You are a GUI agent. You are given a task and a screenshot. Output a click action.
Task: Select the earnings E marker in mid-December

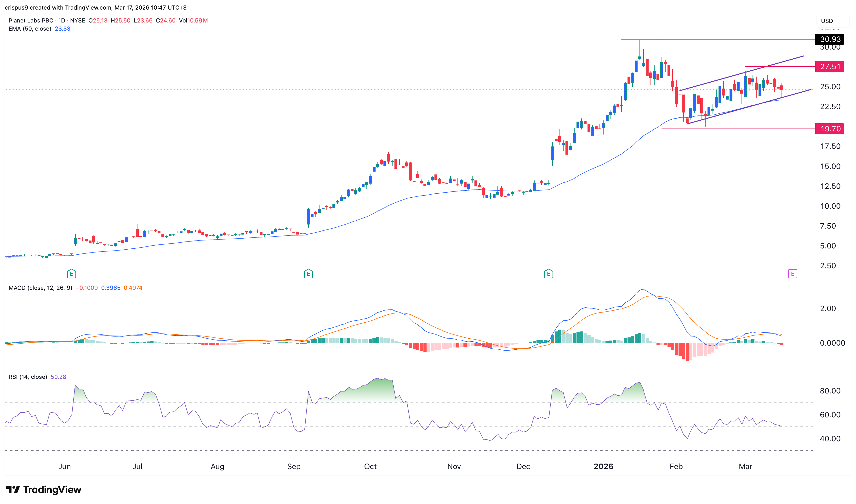click(x=548, y=274)
